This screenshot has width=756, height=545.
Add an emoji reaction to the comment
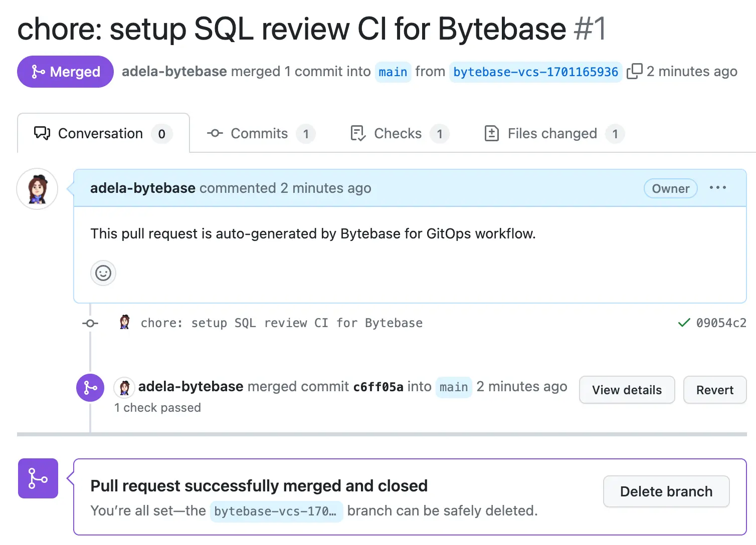tap(103, 273)
